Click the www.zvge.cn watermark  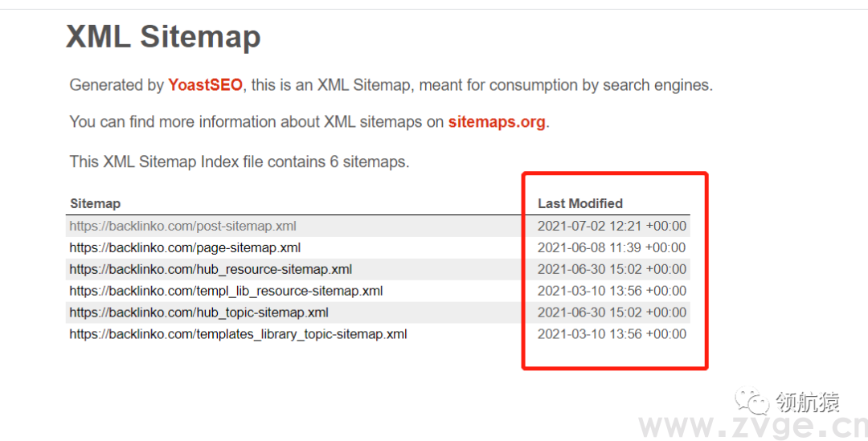point(752,426)
